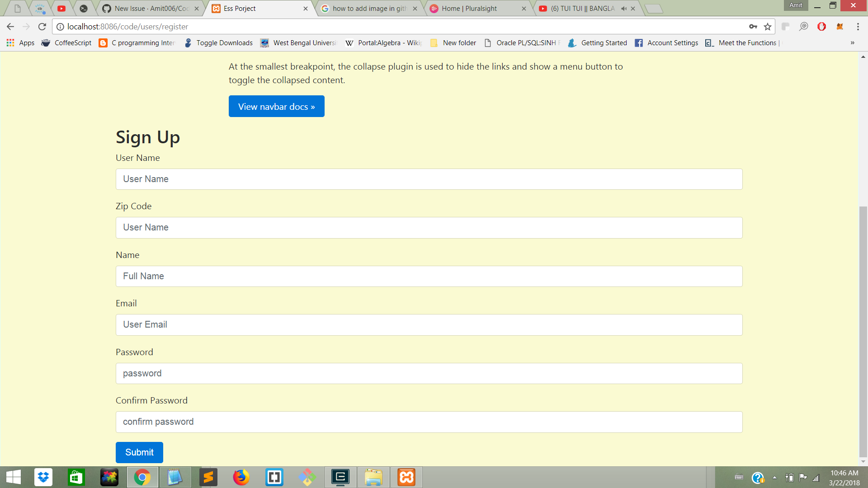Bookmark page with star icon
Image resolution: width=868 pixels, height=488 pixels.
768,27
